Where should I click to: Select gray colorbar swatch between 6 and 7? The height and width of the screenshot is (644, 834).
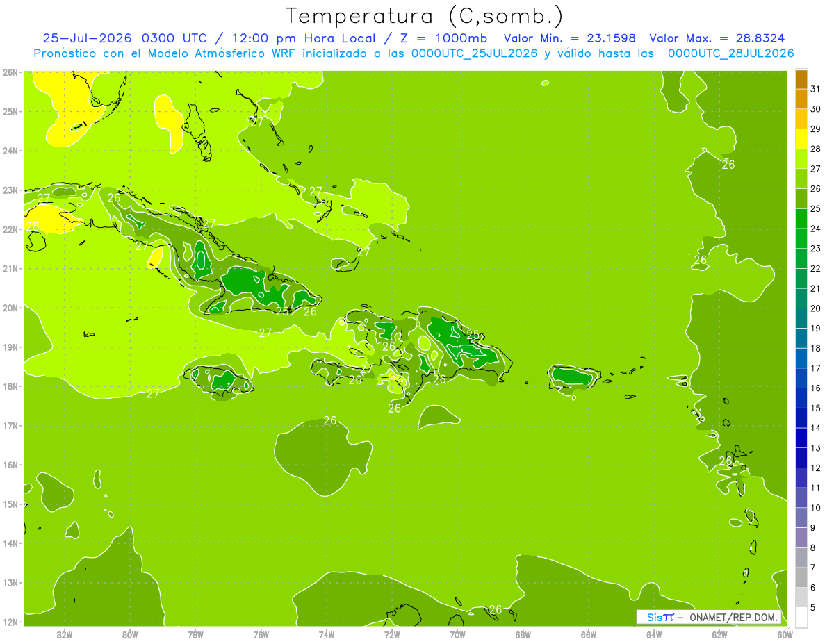801,577
